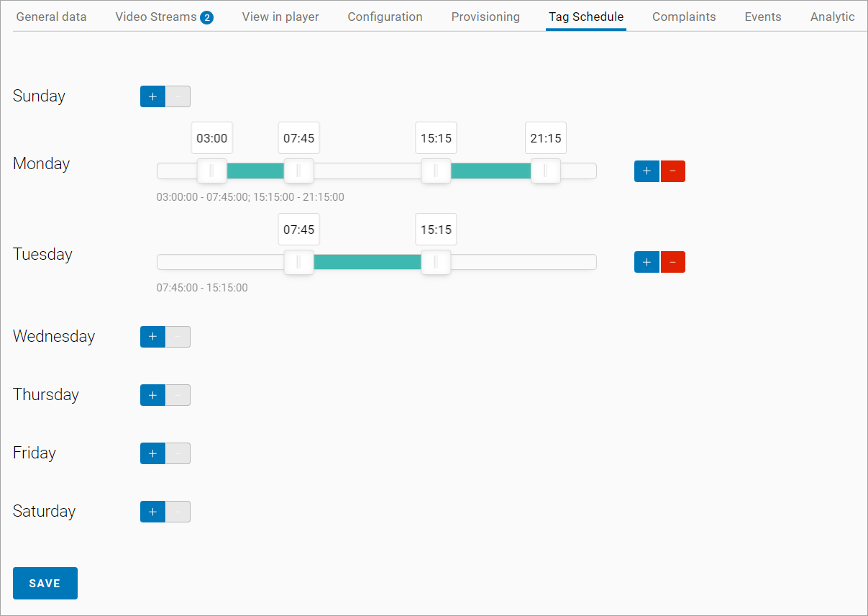Viewport: 868px width, 616px height.
Task: Go to the Provisioning tab
Action: tap(485, 17)
